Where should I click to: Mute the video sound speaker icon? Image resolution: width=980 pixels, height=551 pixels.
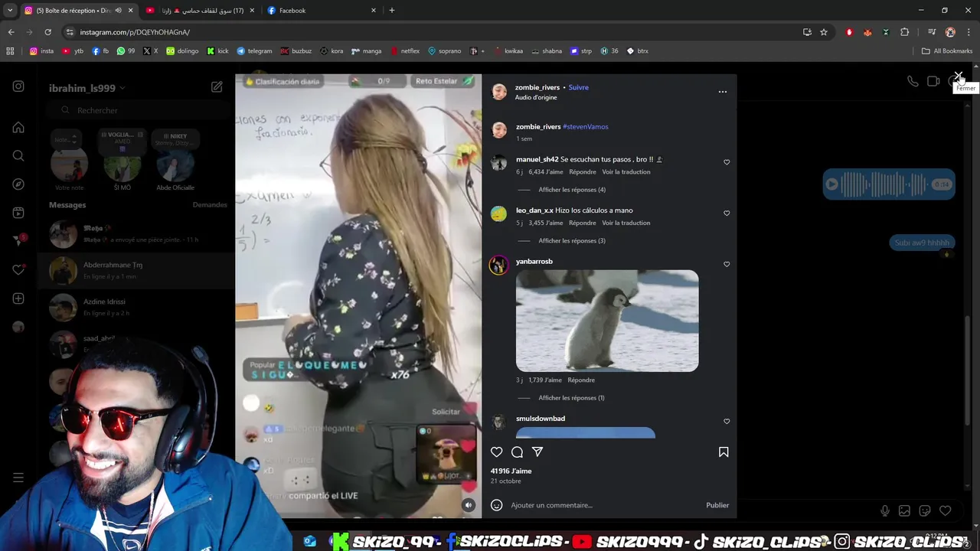click(x=469, y=505)
